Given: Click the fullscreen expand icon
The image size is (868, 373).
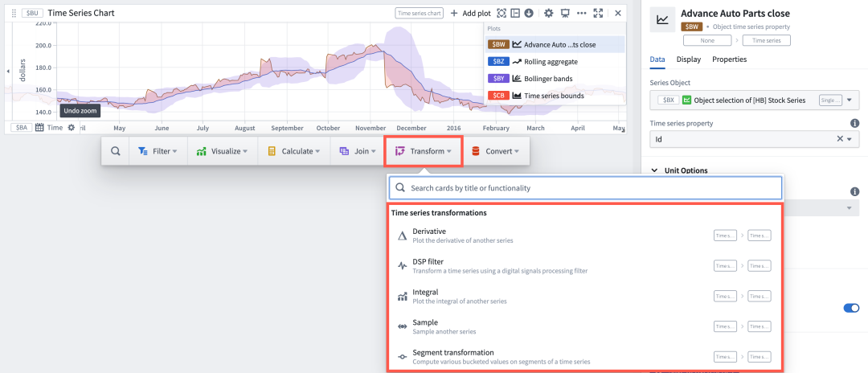Looking at the screenshot, I should [598, 13].
